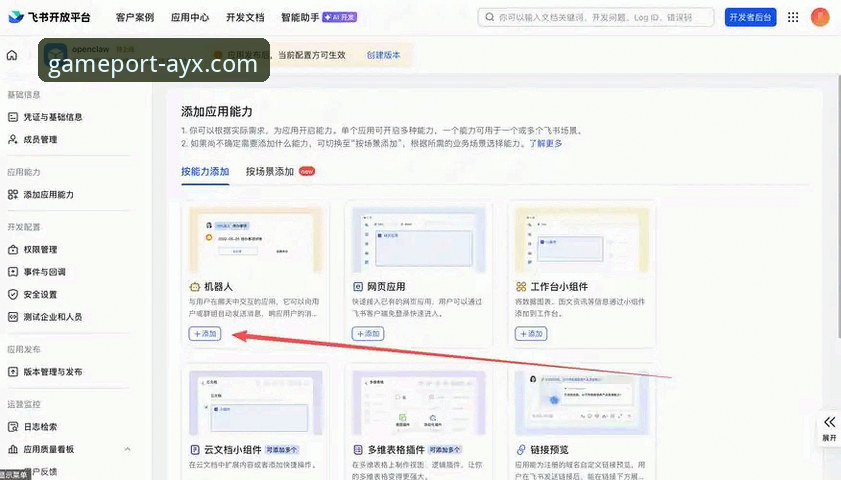Click the 链接预览 card preview image
Image resolution: width=841 pixels, height=480 pixels.
(x=582, y=403)
